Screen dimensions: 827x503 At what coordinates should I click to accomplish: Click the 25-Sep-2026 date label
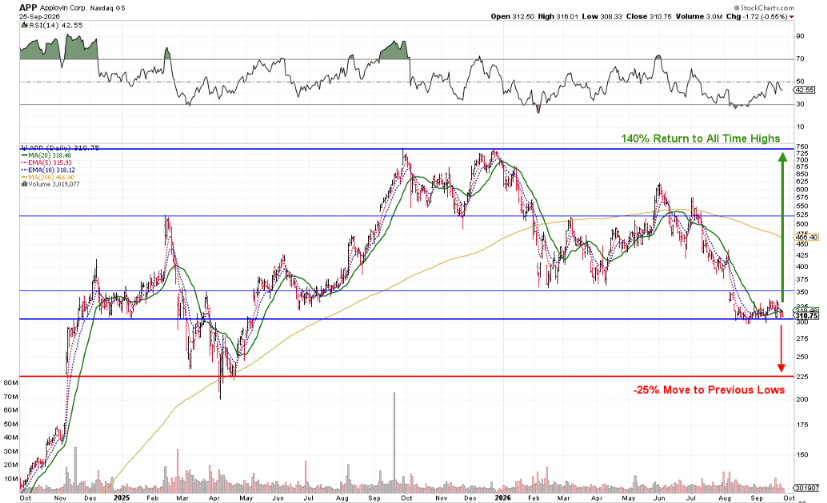[40, 16]
